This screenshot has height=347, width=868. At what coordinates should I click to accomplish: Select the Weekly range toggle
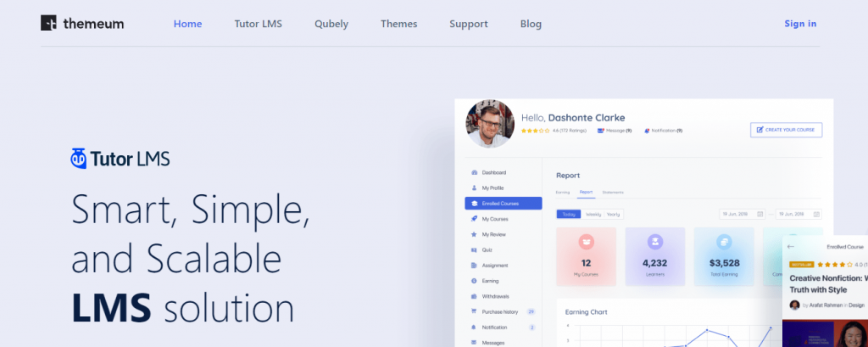click(x=593, y=214)
